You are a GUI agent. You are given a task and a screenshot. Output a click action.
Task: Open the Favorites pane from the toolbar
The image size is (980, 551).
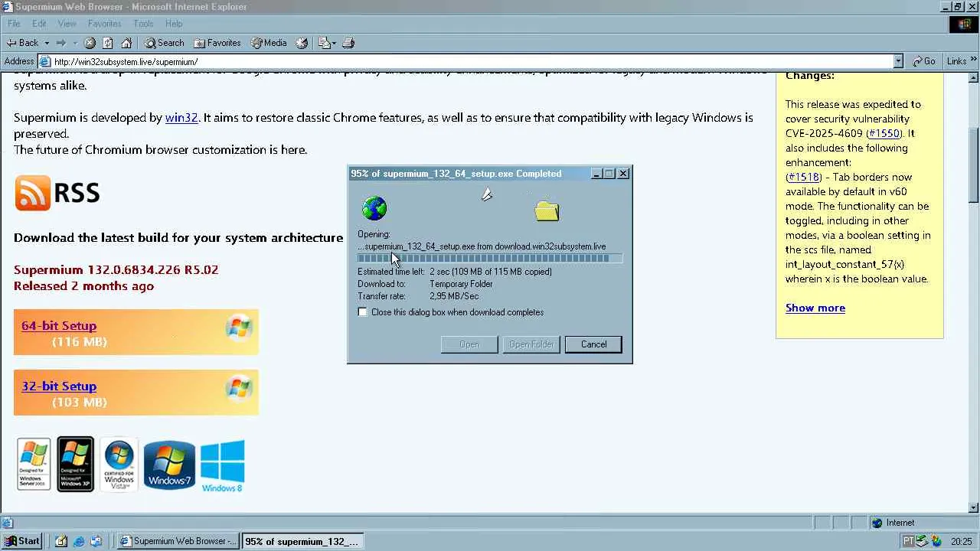tap(217, 43)
